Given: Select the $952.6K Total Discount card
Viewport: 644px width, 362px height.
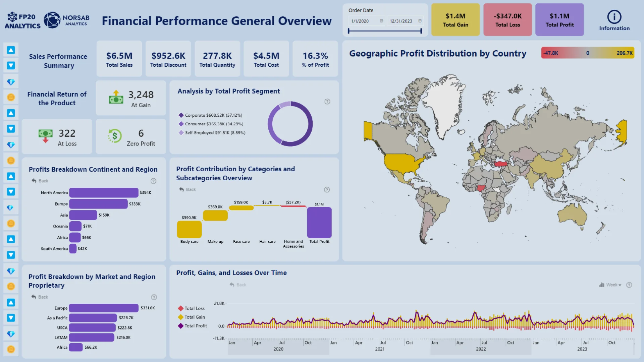Looking at the screenshot, I should point(168,59).
